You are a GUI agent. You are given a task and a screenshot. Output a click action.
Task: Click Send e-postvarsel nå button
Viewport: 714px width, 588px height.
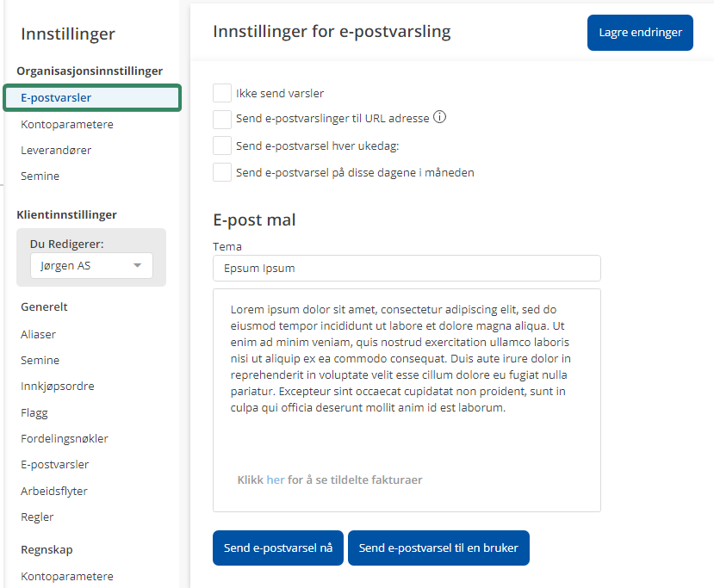(x=278, y=548)
